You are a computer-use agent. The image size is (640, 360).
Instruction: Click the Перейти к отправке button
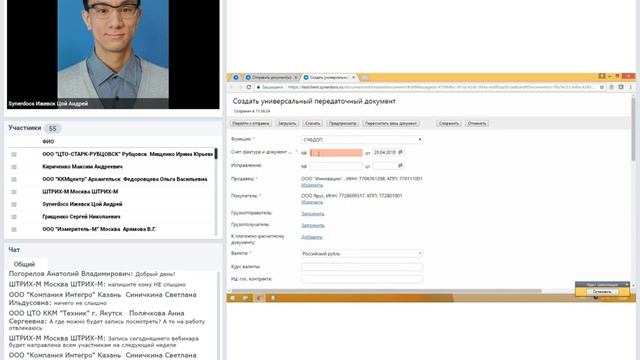coord(251,123)
